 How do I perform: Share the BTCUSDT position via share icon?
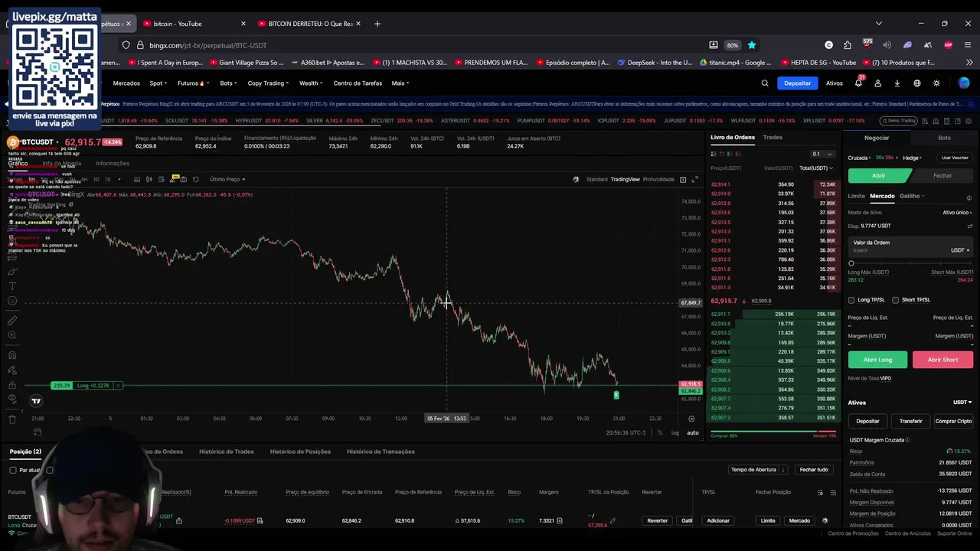pyautogui.click(x=178, y=520)
